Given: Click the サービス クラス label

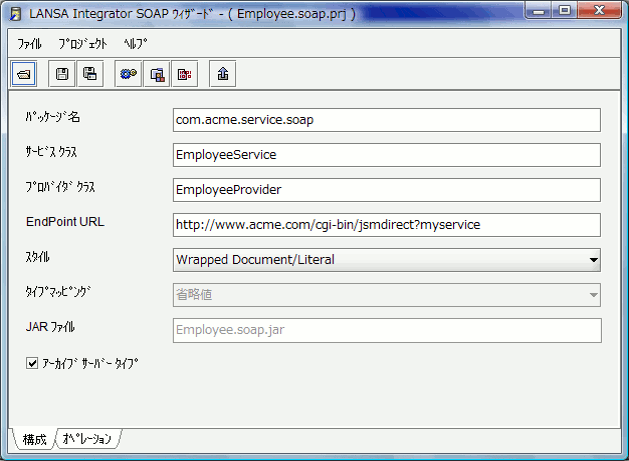Looking at the screenshot, I should 51,152.
